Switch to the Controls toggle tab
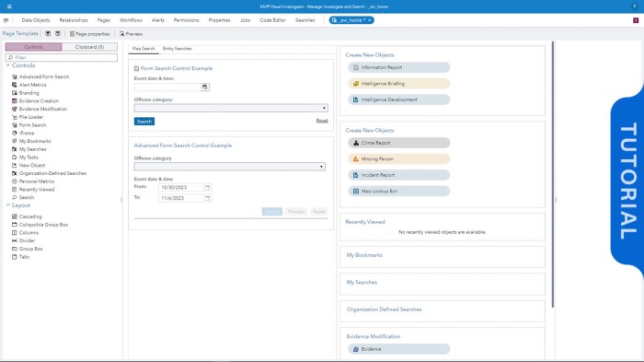The image size is (644, 362). pyautogui.click(x=34, y=47)
